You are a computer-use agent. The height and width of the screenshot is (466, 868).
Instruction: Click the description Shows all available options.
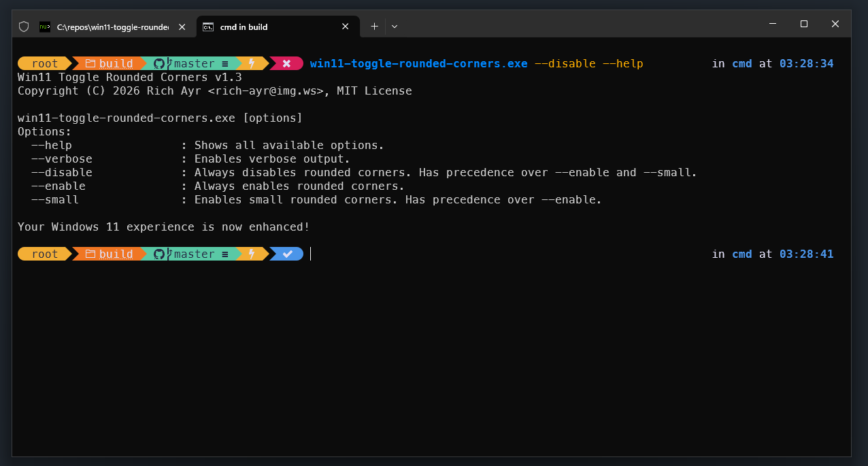tap(290, 145)
